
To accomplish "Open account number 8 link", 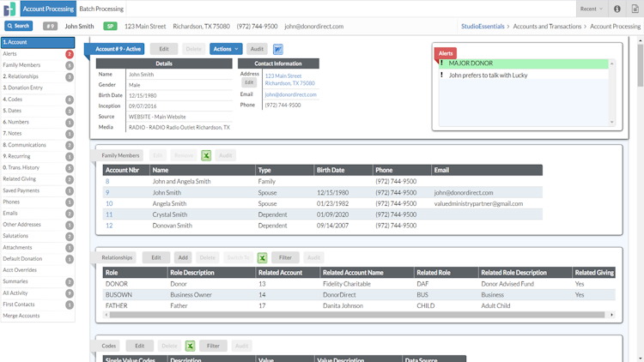I will [107, 181].
